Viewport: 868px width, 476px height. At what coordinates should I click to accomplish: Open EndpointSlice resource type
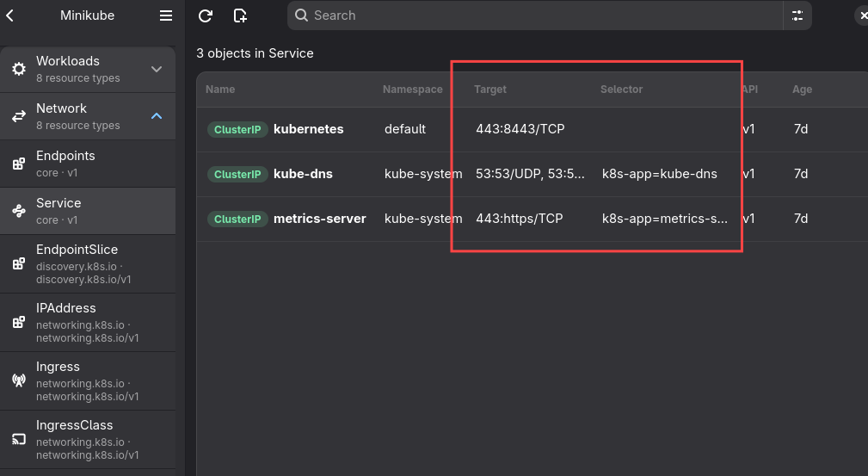(x=88, y=263)
